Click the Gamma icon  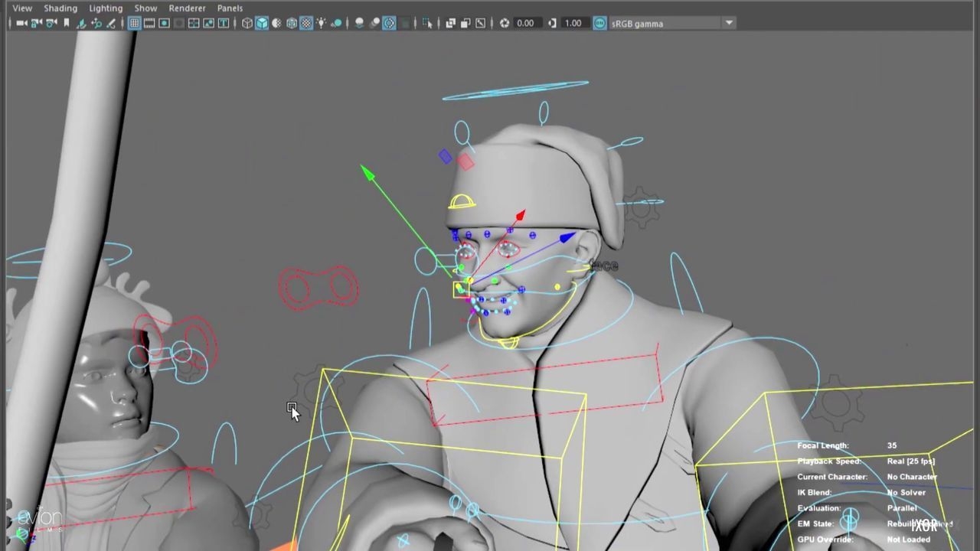coord(552,23)
